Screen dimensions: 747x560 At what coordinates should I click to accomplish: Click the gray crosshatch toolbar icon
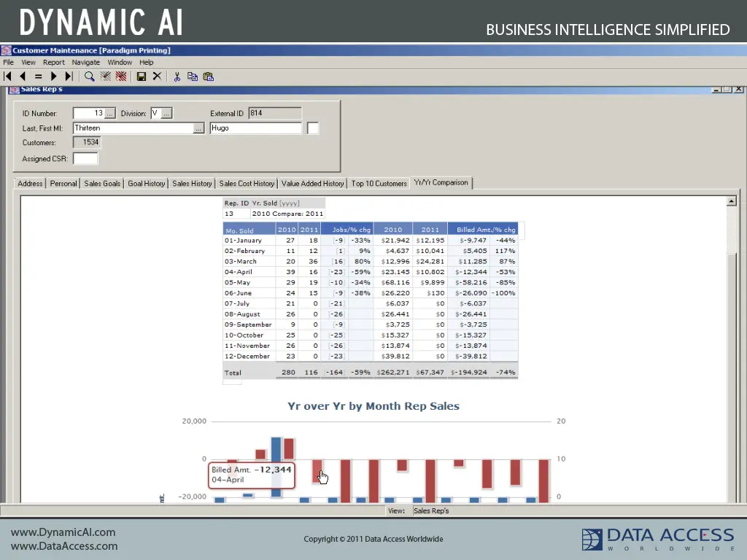point(105,76)
